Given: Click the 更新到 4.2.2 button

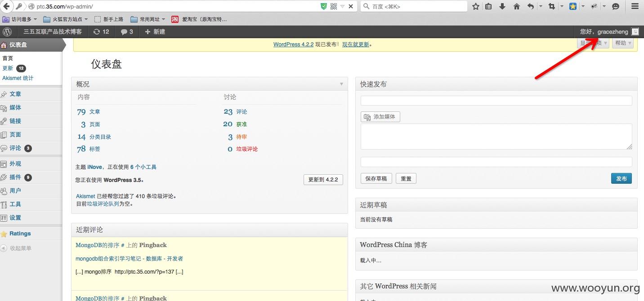Looking at the screenshot, I should pyautogui.click(x=323, y=179).
